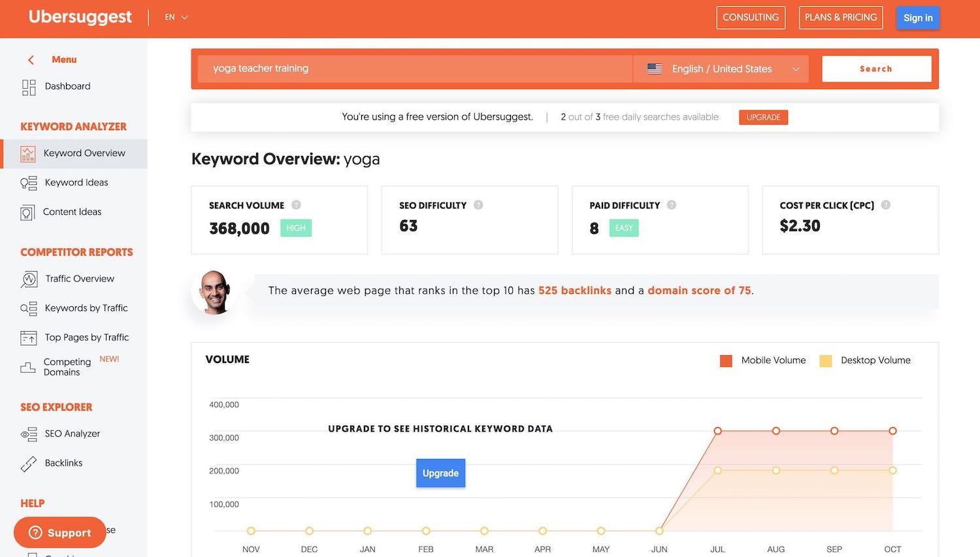Collapse the sidebar with the back chevron
The width and height of the screenshot is (980, 557).
(x=31, y=59)
